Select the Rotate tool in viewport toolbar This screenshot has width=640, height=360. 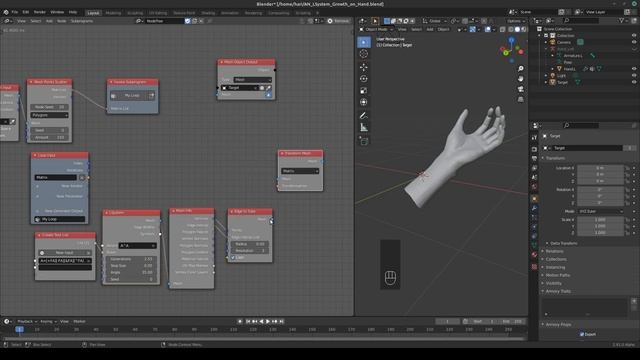coord(364,79)
